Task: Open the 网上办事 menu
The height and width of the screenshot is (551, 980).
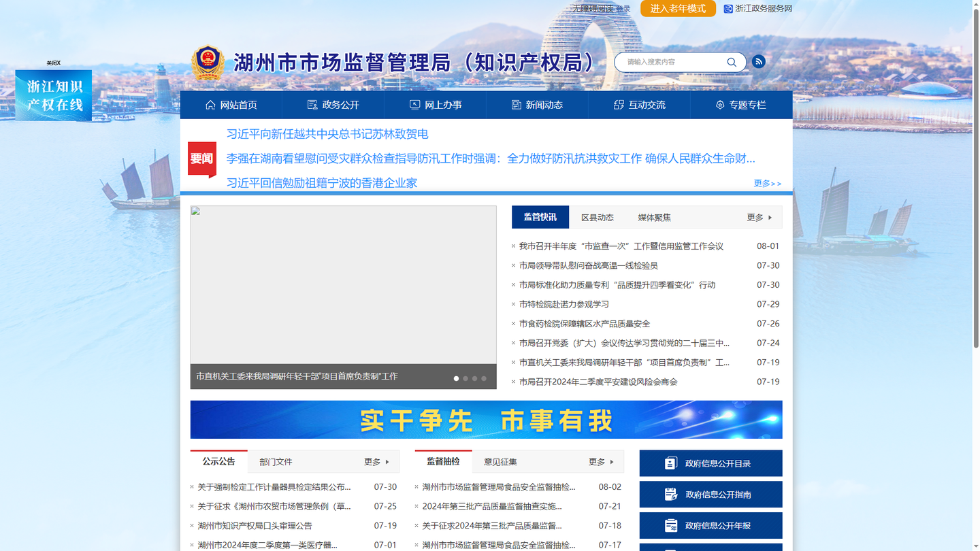Action: tap(436, 105)
